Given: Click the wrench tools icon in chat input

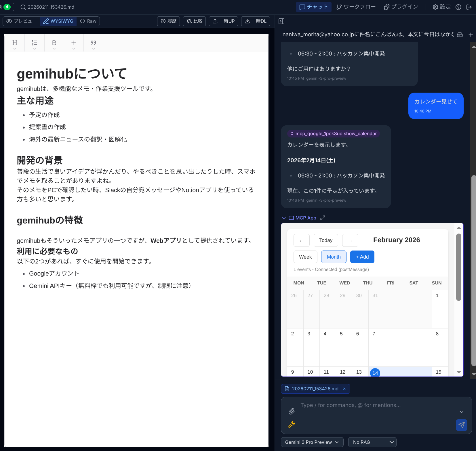Looking at the screenshot, I should point(292,425).
